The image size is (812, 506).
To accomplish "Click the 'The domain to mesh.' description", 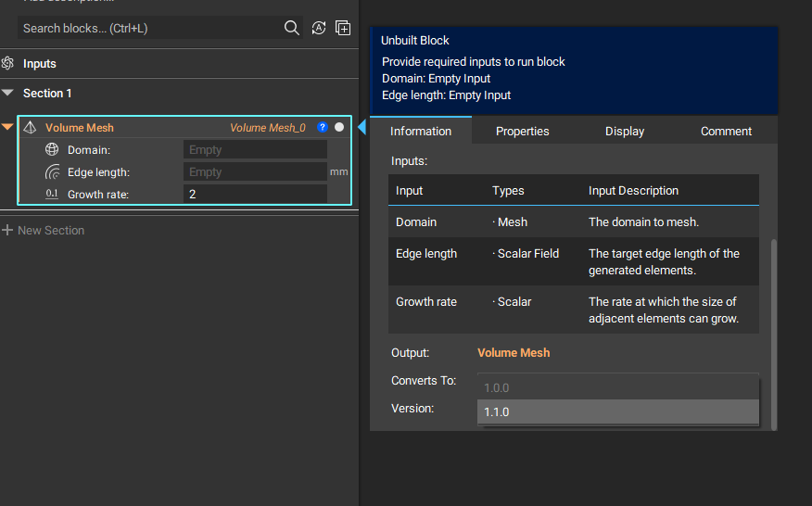I will (x=643, y=222).
